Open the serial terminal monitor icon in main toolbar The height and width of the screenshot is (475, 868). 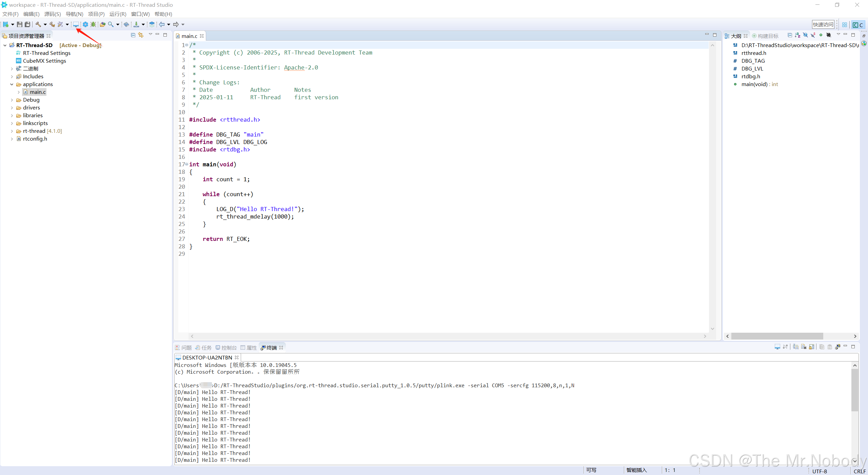tap(76, 24)
